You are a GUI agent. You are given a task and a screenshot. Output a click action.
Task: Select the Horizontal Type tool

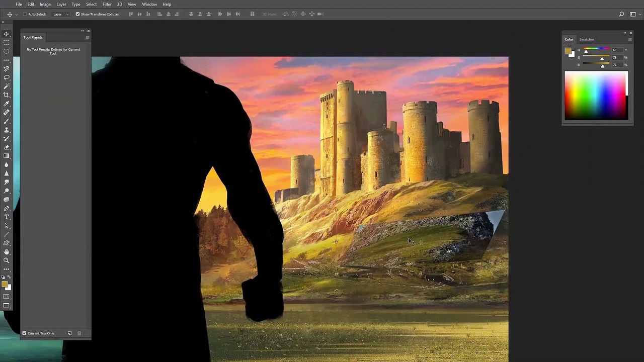7,217
